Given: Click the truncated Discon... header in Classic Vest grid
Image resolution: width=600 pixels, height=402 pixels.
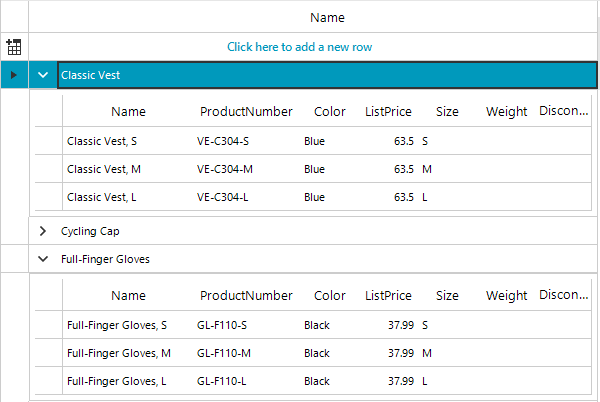Looking at the screenshot, I should 564,111.
